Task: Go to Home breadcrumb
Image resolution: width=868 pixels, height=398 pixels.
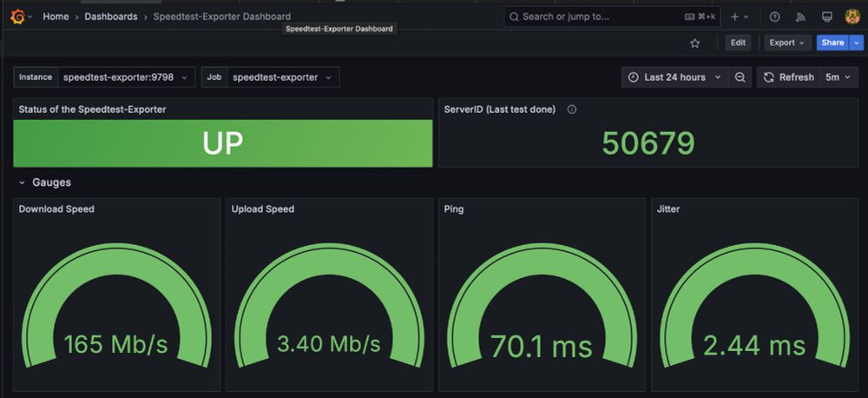Action: [56, 17]
